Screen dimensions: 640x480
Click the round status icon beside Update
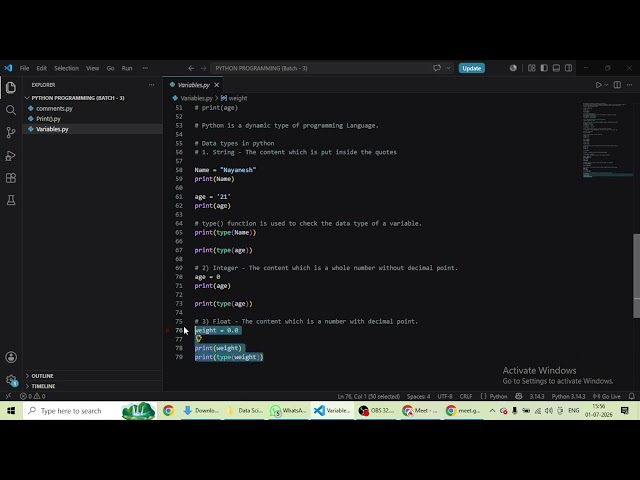[513, 68]
